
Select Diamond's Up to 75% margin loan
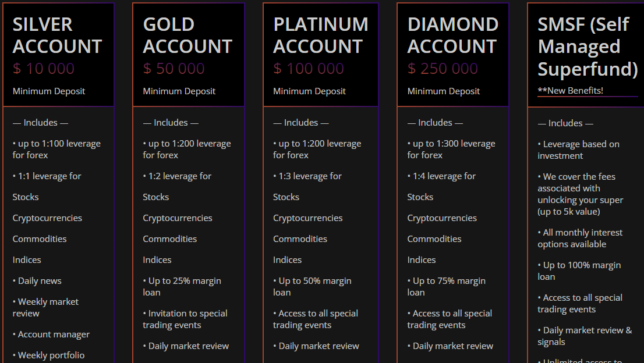point(447,286)
